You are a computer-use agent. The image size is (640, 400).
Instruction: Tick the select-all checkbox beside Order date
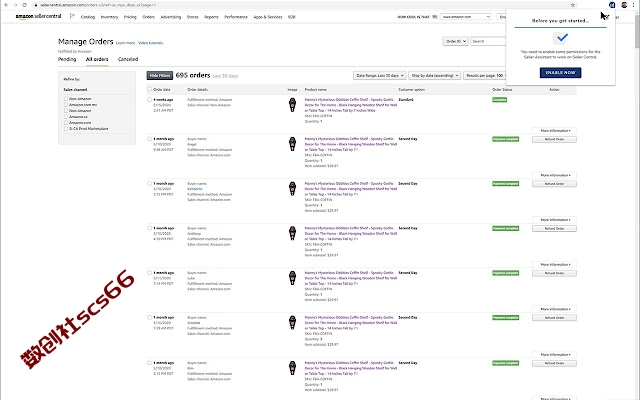coord(149,89)
